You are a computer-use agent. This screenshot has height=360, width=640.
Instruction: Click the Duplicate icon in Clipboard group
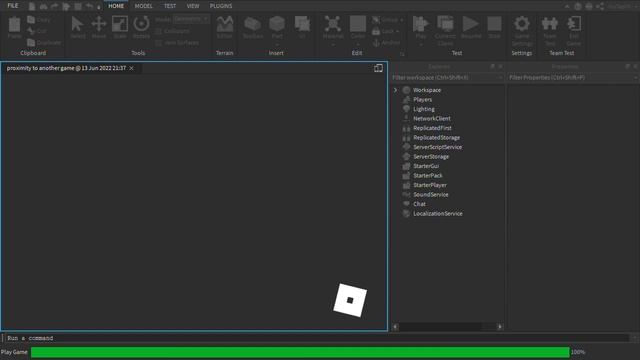pyautogui.click(x=31, y=42)
